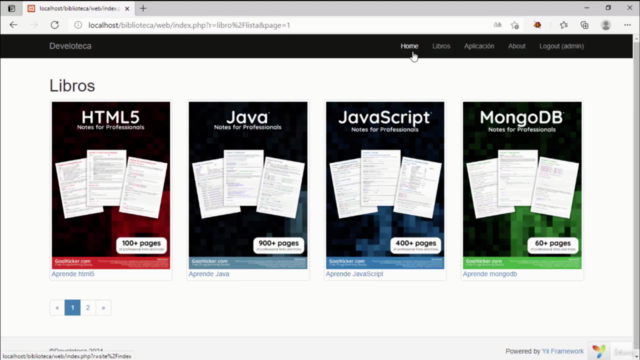Open the Java book cover thumbnail
Screen dimensions: 640x360
[x=248, y=185]
